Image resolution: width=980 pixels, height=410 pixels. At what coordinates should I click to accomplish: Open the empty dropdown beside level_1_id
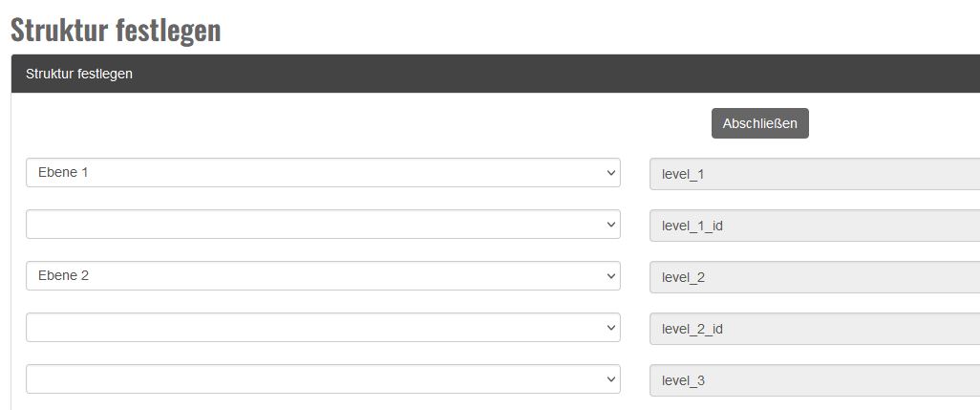coord(322,225)
